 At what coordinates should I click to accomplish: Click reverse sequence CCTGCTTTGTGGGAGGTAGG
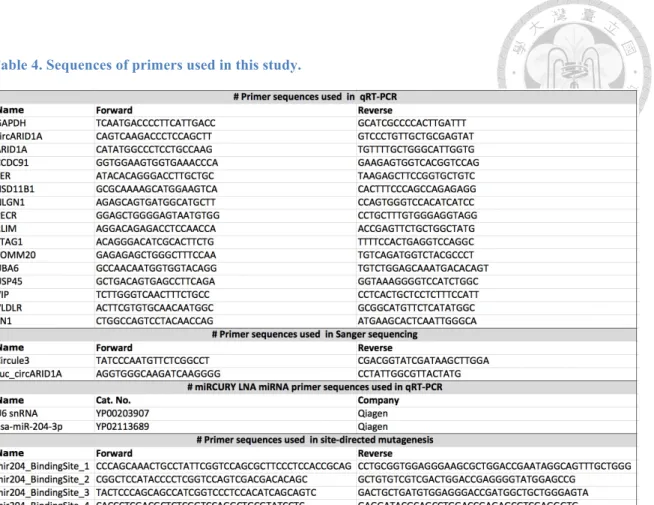pyautogui.click(x=418, y=216)
